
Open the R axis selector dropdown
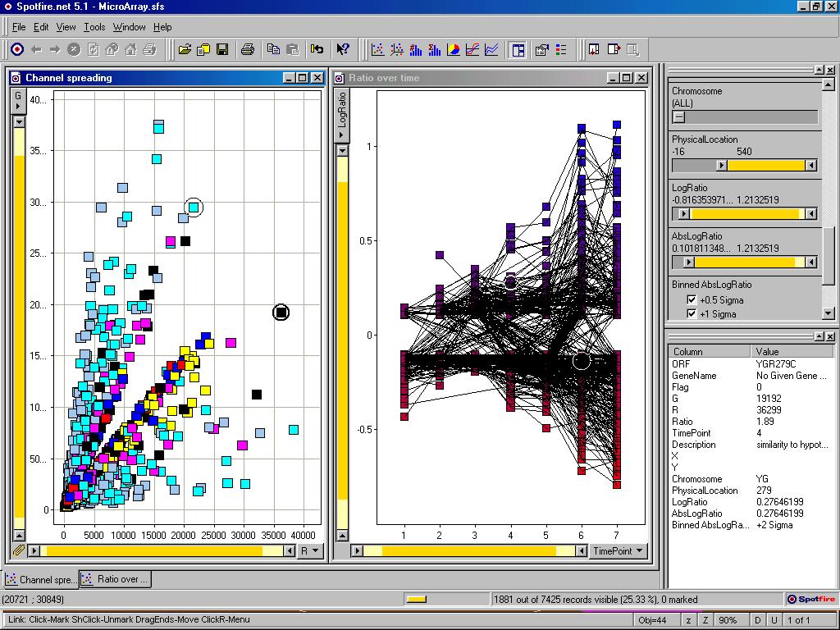(310, 551)
